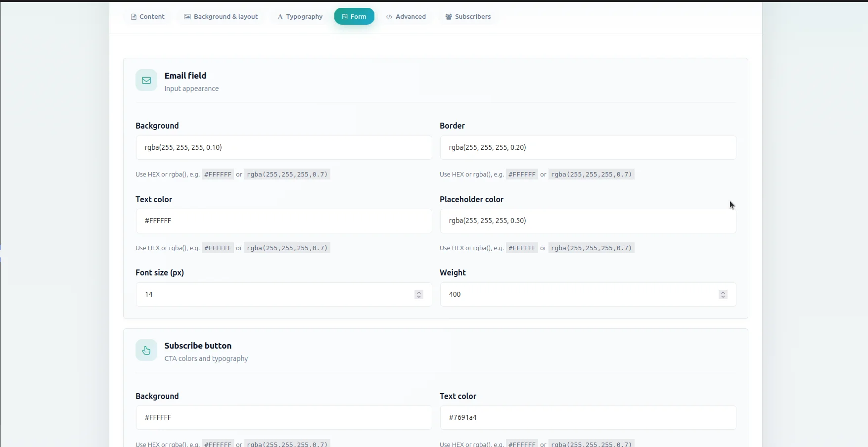The image size is (868, 447).
Task: Click the Typography letter icon
Action: coord(280,17)
